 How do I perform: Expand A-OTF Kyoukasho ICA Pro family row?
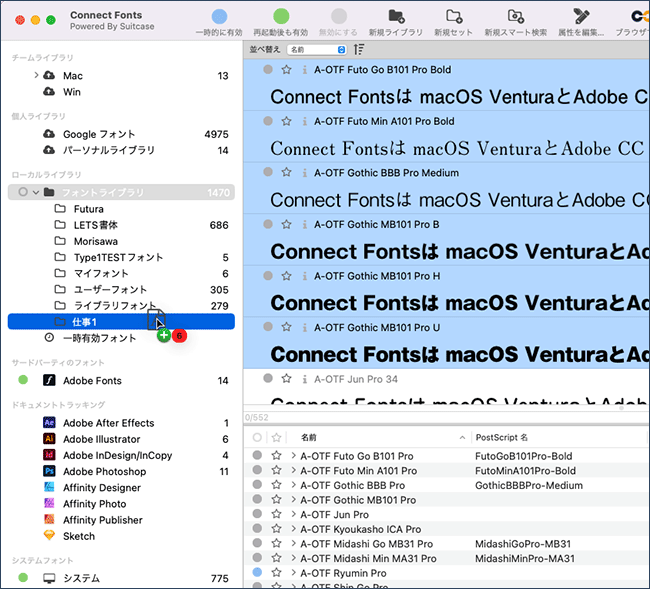coord(293,529)
